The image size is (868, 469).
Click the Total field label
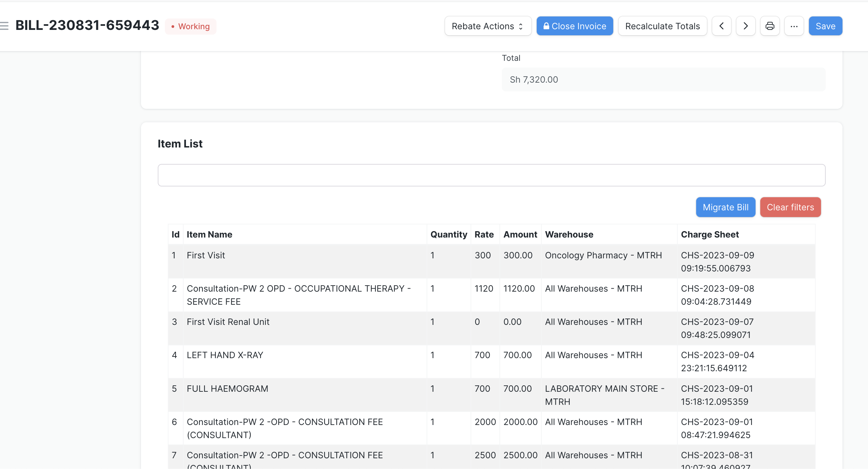(x=511, y=58)
